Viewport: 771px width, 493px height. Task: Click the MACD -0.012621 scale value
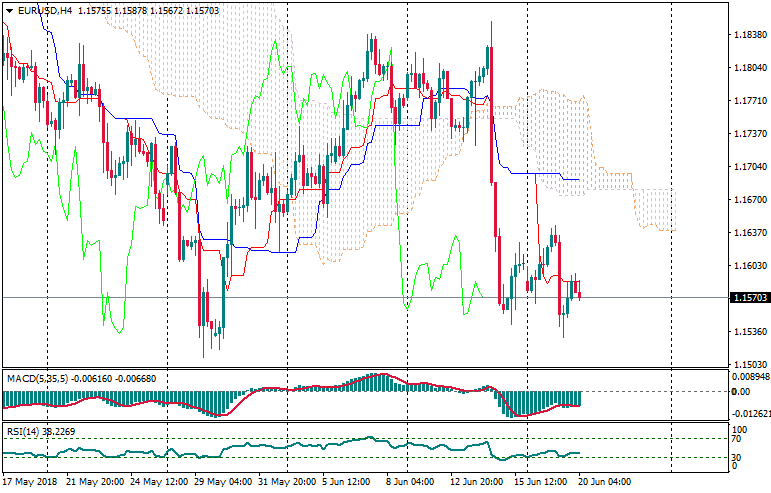click(x=750, y=412)
